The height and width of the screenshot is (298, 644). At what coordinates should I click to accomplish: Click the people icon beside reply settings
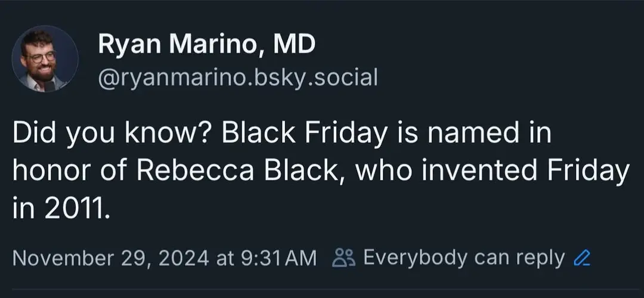point(343,258)
